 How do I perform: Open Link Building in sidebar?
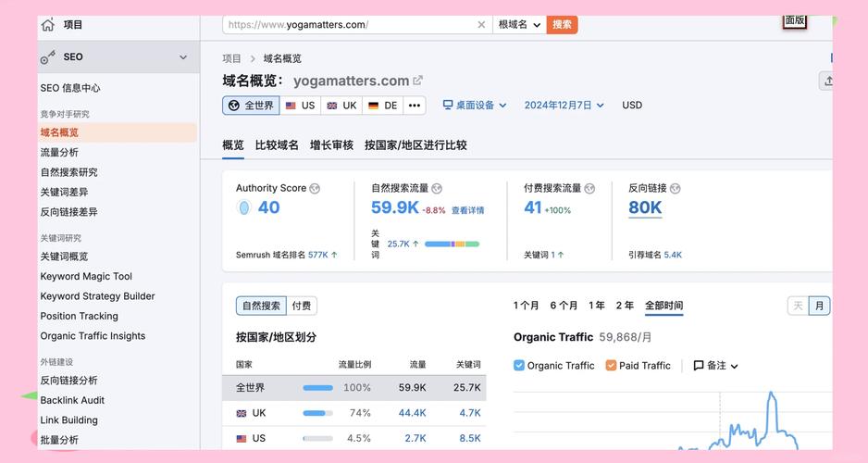(69, 420)
